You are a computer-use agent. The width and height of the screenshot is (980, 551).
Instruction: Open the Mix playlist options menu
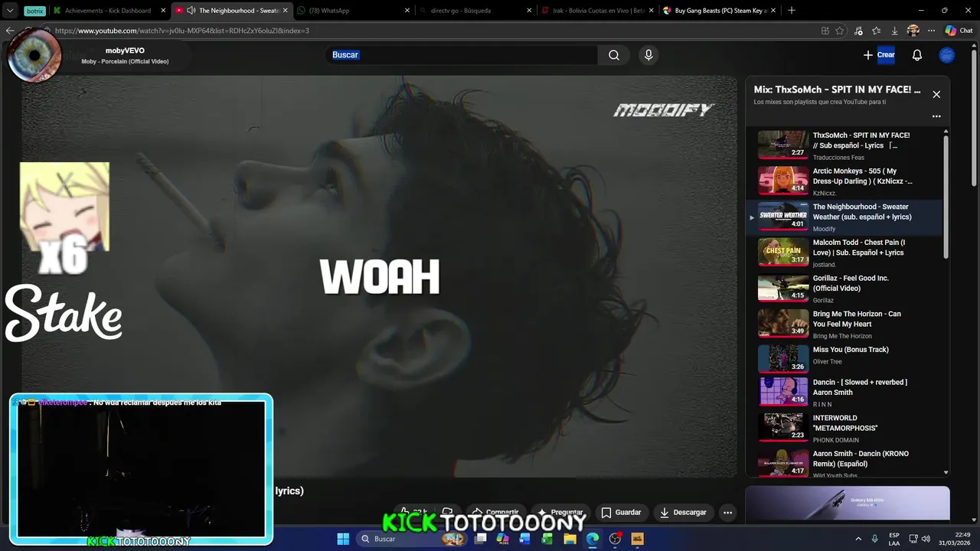tap(936, 116)
